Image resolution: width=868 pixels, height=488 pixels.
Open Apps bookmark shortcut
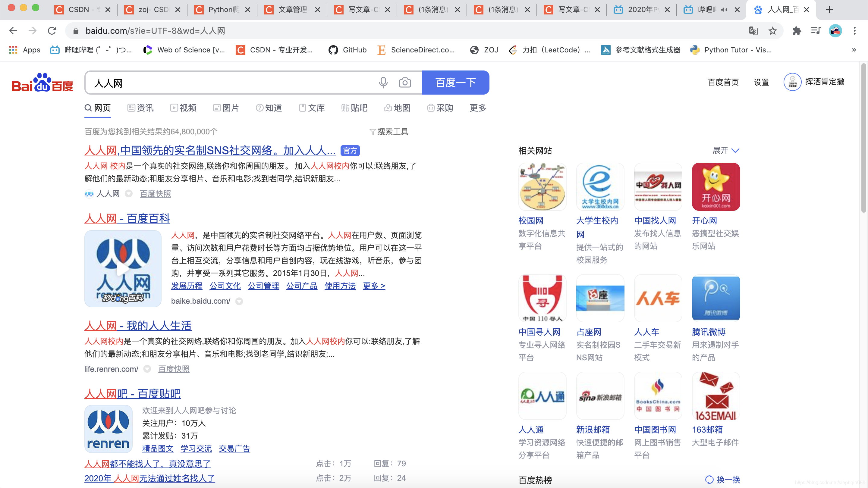pyautogui.click(x=25, y=50)
